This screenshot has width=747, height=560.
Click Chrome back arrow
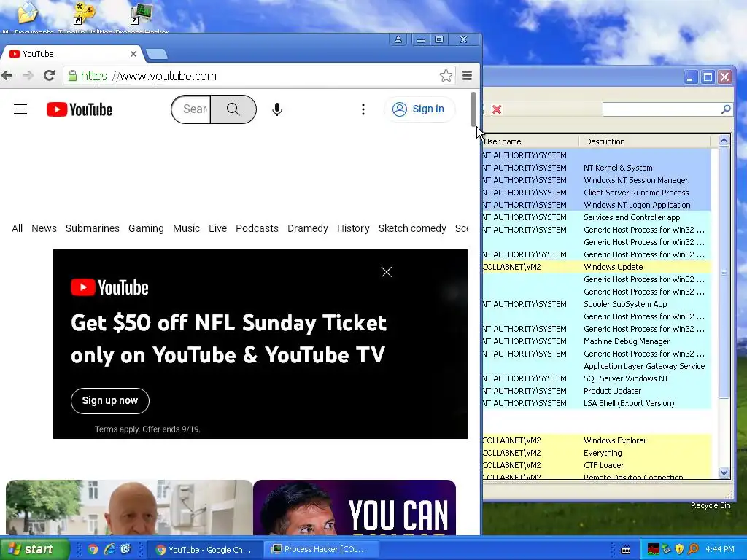(7, 75)
